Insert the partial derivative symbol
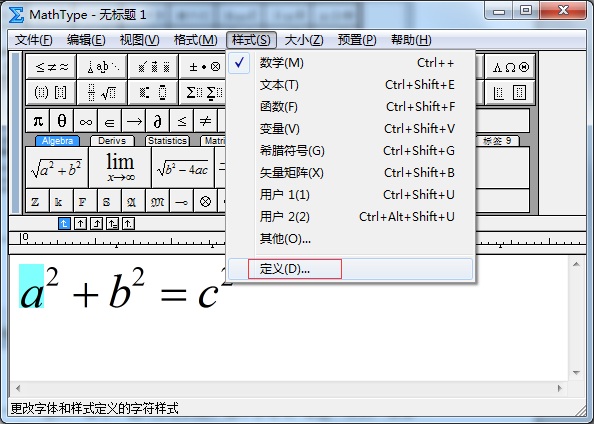Viewport: 594px width, 424px height. [158, 121]
